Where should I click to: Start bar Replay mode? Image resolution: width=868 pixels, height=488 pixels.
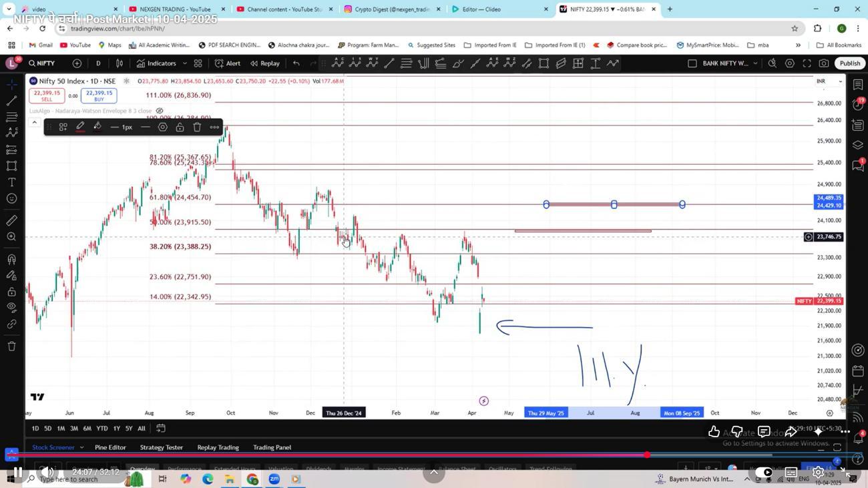pos(264,63)
